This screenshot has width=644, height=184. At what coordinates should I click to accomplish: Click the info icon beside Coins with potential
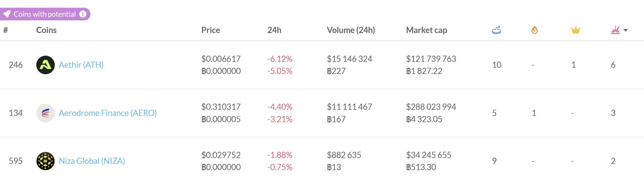point(83,14)
